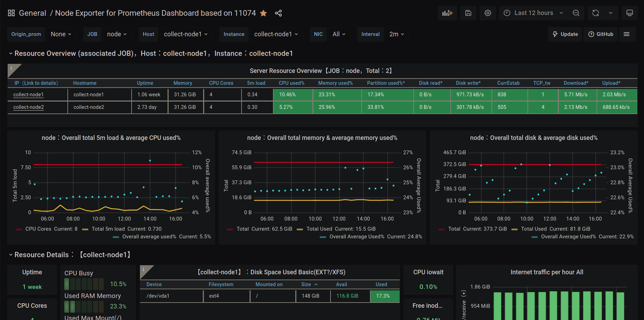644x320 pixels.
Task: Share the dashboard via share icon
Action: 278,13
